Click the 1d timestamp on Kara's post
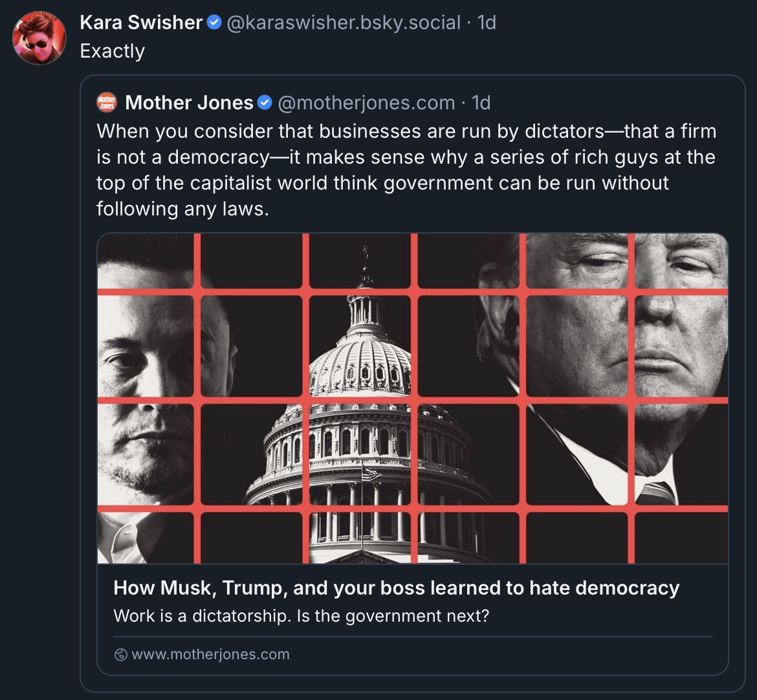The width and height of the screenshot is (757, 700). (x=487, y=23)
